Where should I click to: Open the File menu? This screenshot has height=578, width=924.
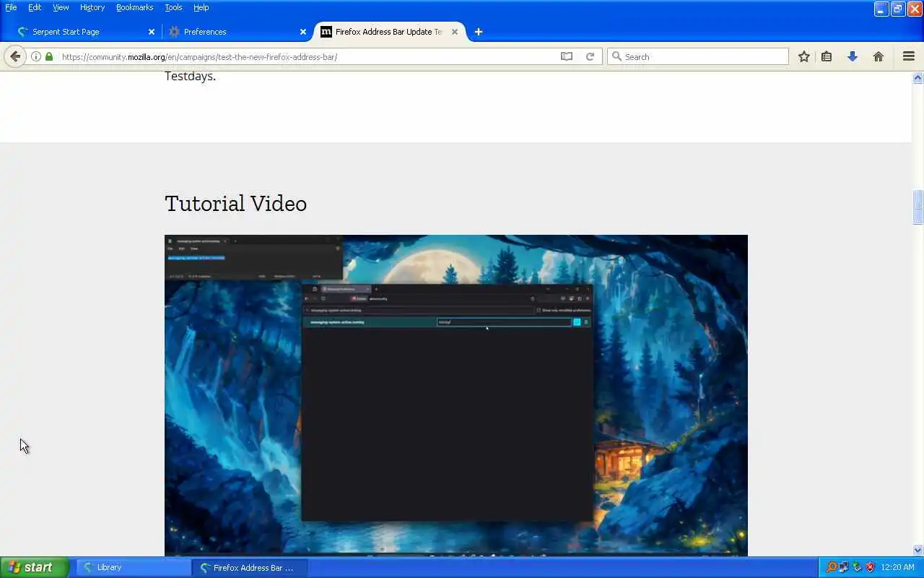(11, 7)
